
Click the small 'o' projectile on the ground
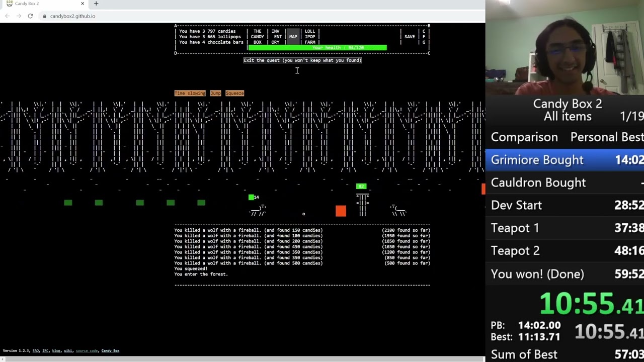303,214
